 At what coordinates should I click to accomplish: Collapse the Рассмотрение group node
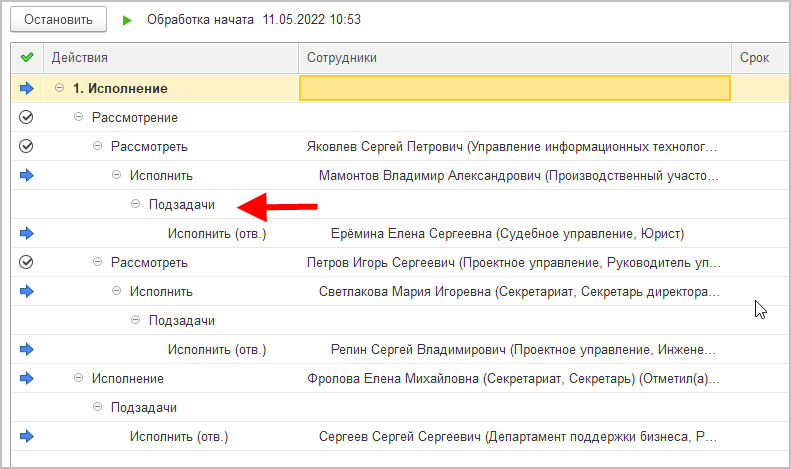tap(79, 117)
